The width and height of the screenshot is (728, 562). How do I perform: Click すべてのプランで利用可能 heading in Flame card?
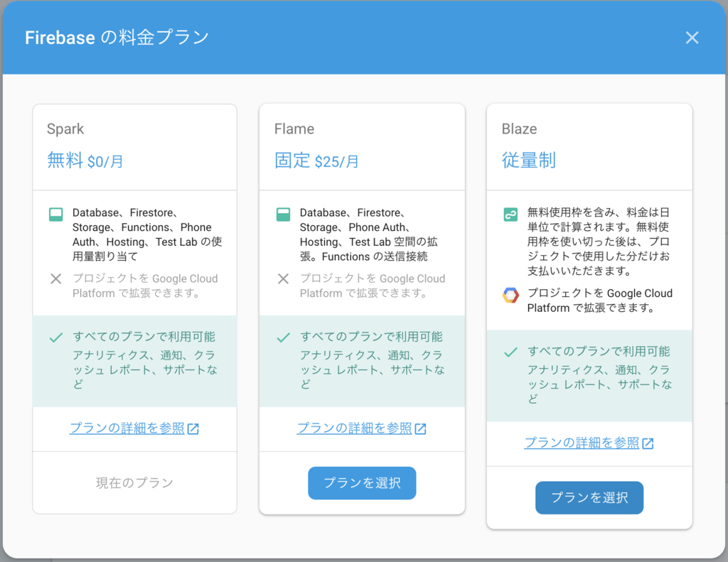point(371,337)
